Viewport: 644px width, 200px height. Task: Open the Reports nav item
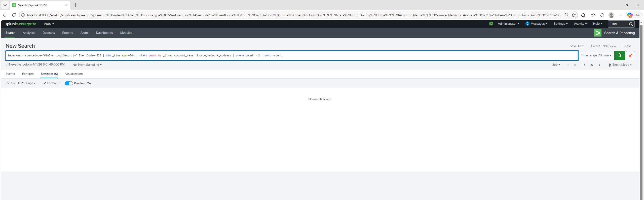coord(68,33)
